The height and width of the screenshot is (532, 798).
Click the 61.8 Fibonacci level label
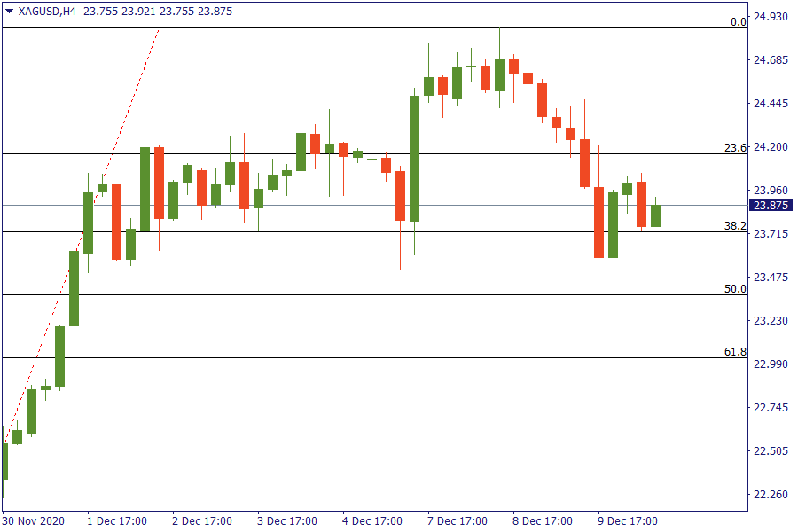click(x=736, y=352)
